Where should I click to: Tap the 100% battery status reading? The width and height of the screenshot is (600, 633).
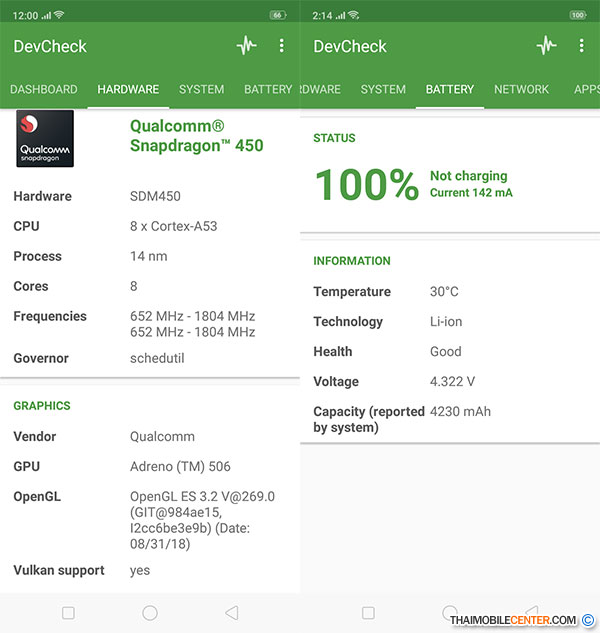pyautogui.click(x=366, y=184)
